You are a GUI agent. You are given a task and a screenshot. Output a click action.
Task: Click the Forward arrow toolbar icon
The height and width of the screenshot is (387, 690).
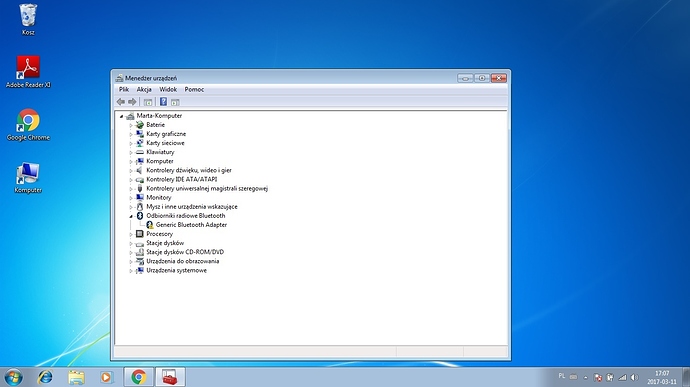tap(132, 102)
